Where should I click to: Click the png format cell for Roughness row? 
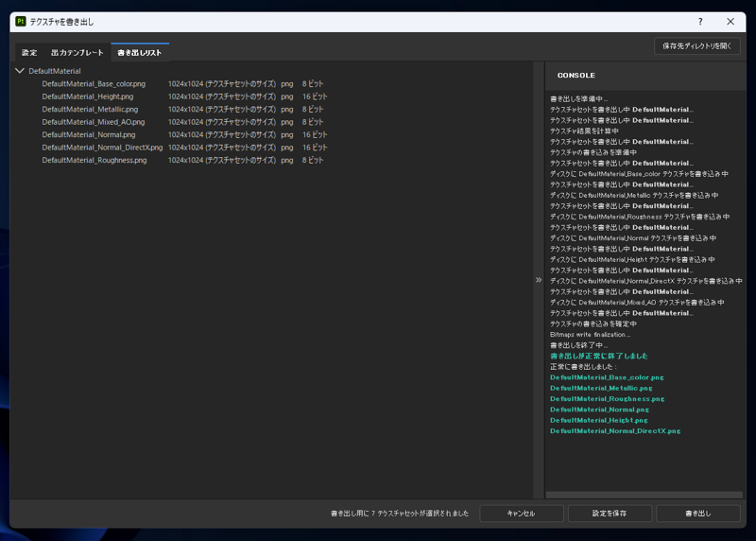287,160
